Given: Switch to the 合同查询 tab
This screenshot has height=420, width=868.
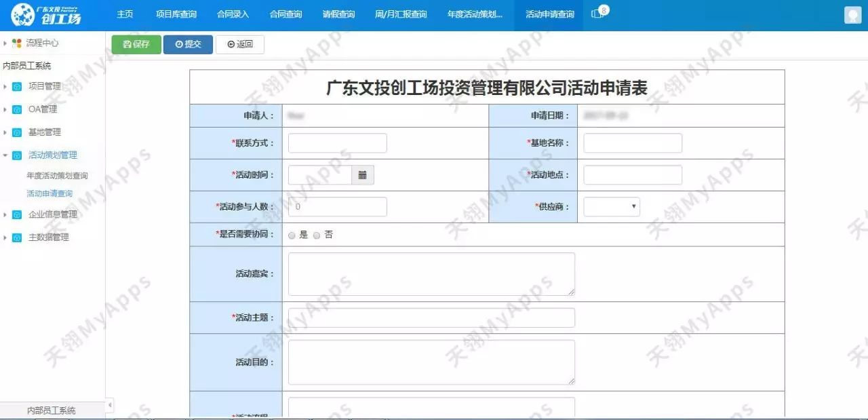Looking at the screenshot, I should pos(285,14).
